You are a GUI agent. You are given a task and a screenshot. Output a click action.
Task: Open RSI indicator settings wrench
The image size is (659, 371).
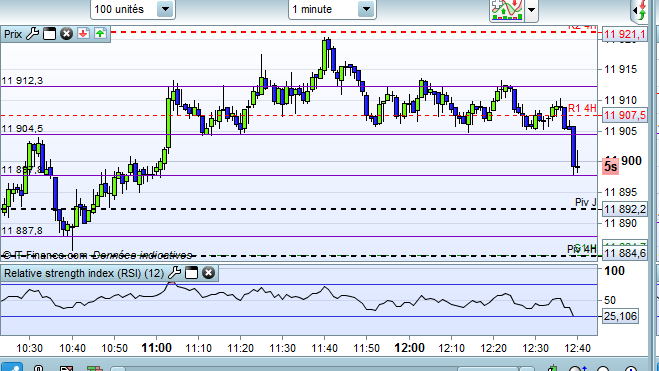(x=174, y=273)
